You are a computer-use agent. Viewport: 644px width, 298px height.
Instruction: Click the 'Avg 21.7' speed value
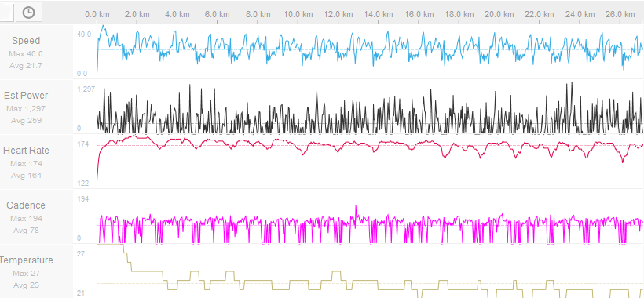tap(26, 66)
